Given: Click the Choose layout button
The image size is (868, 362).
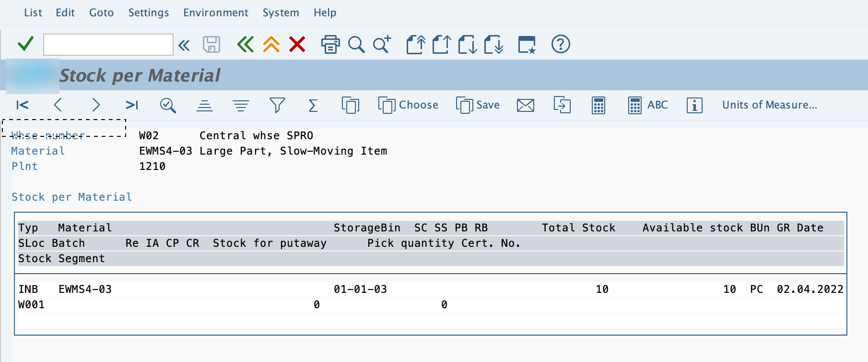Looking at the screenshot, I should pos(408,105).
